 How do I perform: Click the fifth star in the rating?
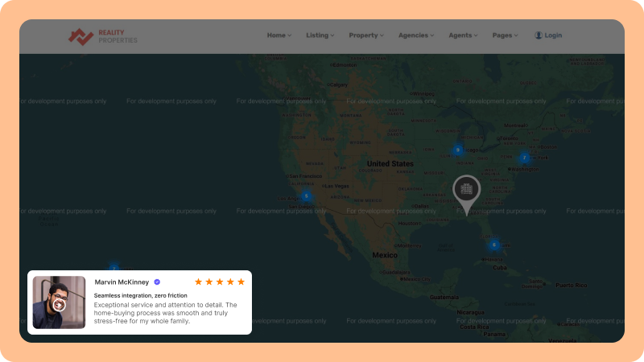[241, 282]
